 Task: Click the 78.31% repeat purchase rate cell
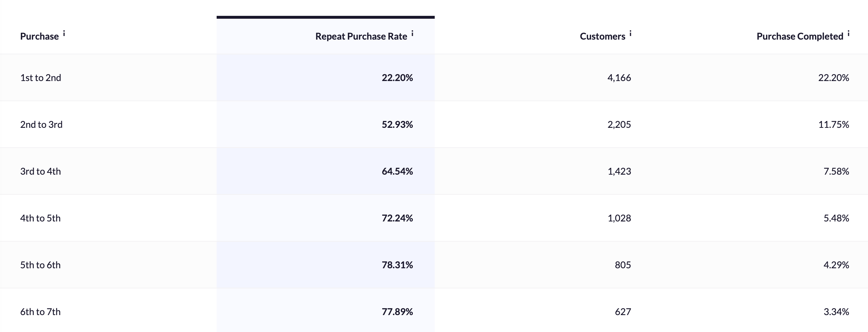point(397,265)
